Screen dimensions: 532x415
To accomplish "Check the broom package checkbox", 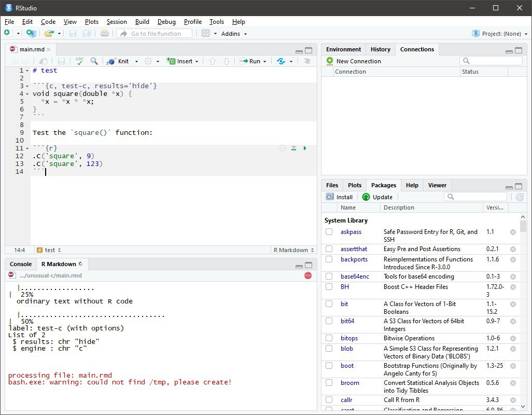I will click(329, 383).
